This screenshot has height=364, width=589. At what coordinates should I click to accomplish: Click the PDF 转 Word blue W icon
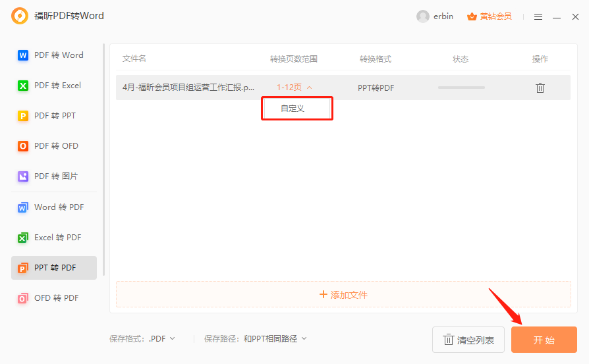tap(23, 55)
